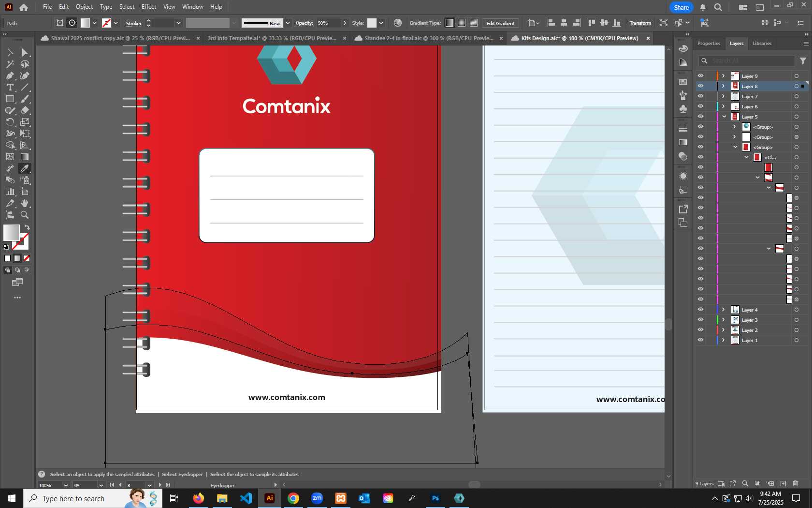Image resolution: width=812 pixels, height=508 pixels.
Task: Select the Selection tool arrow
Action: point(10,52)
